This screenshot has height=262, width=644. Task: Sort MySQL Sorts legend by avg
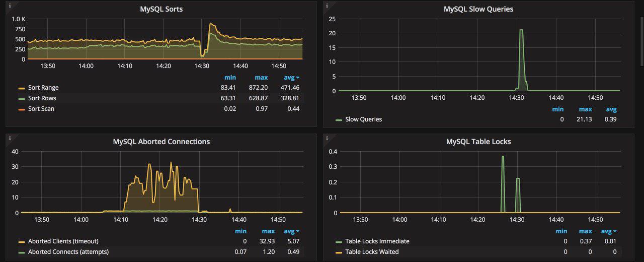coord(291,78)
